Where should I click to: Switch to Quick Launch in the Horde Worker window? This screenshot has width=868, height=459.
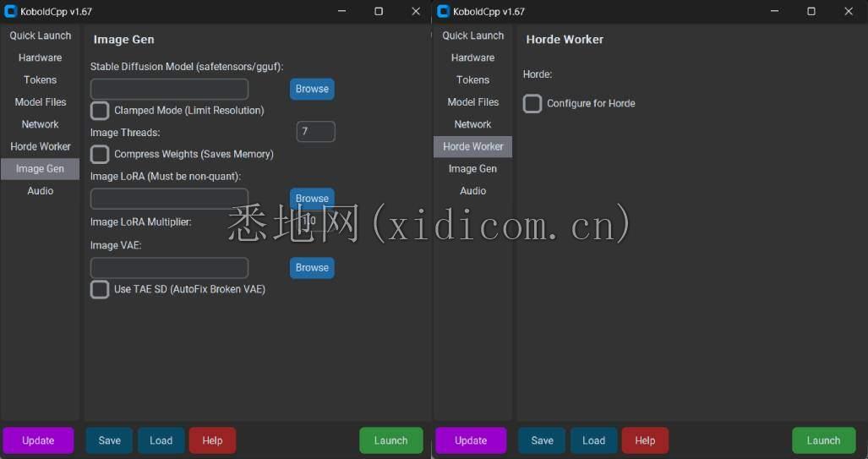click(473, 36)
